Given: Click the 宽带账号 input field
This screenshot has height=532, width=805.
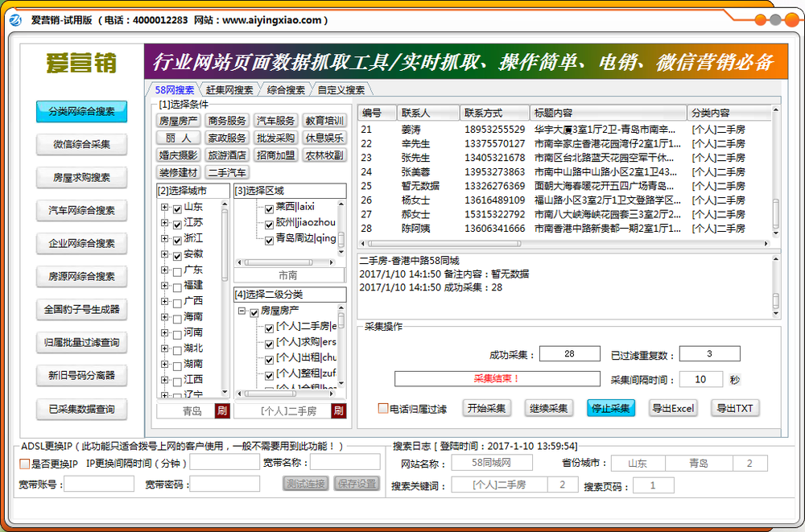Looking at the screenshot, I should [x=99, y=484].
